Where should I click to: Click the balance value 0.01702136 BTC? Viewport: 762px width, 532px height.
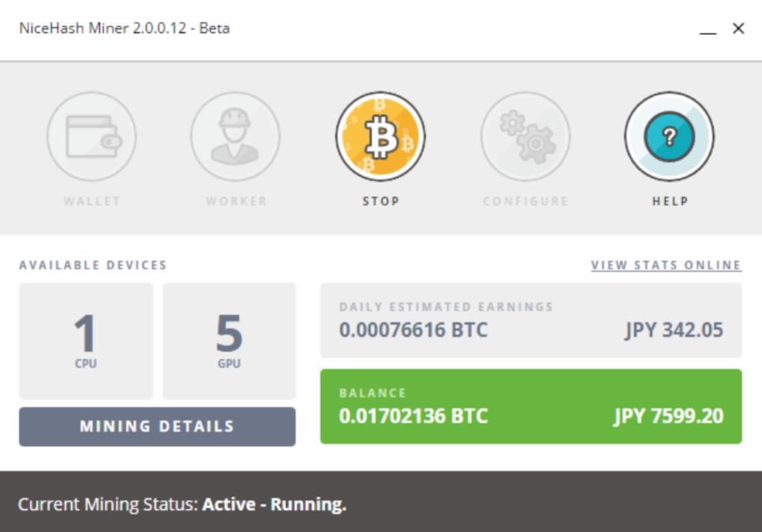click(x=413, y=417)
